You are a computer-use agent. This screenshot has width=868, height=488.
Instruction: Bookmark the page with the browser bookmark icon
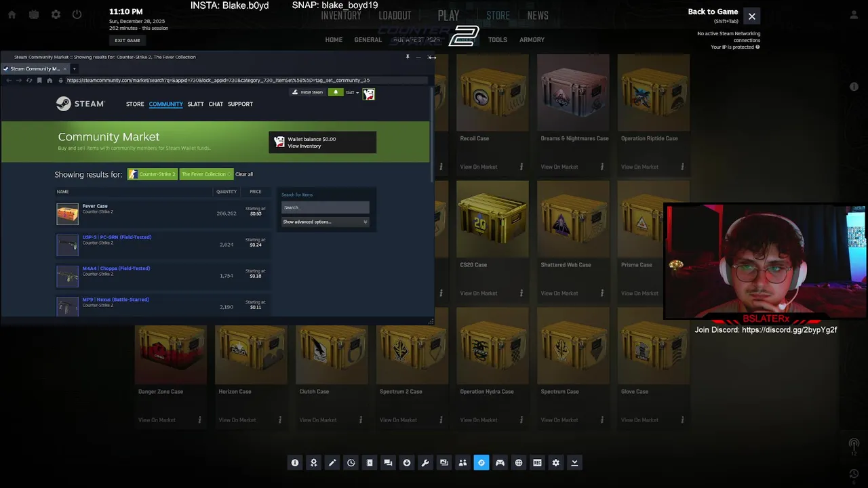click(39, 80)
